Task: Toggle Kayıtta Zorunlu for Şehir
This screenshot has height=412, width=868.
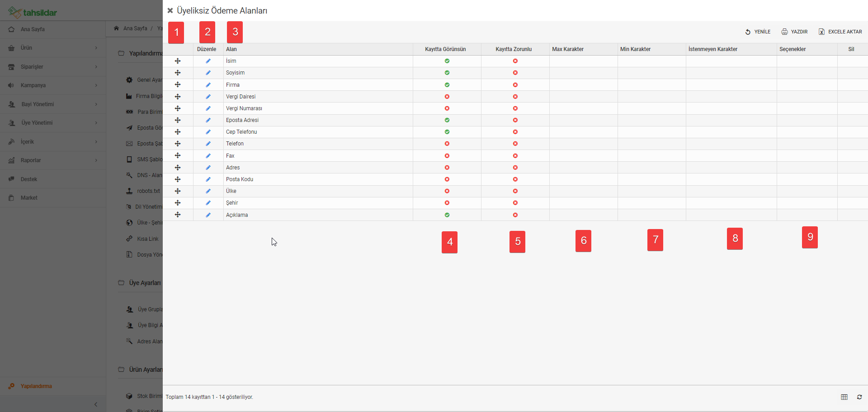Action: pyautogui.click(x=515, y=203)
